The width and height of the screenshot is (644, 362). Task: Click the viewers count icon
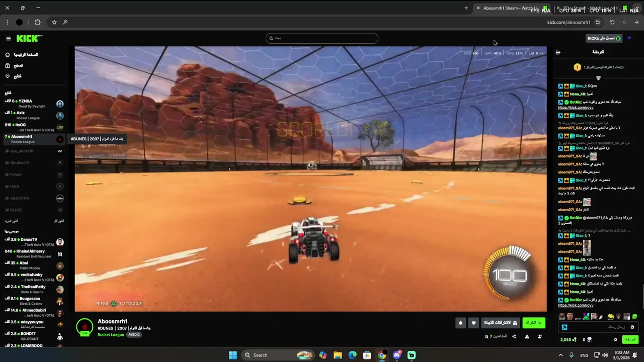tap(487, 336)
